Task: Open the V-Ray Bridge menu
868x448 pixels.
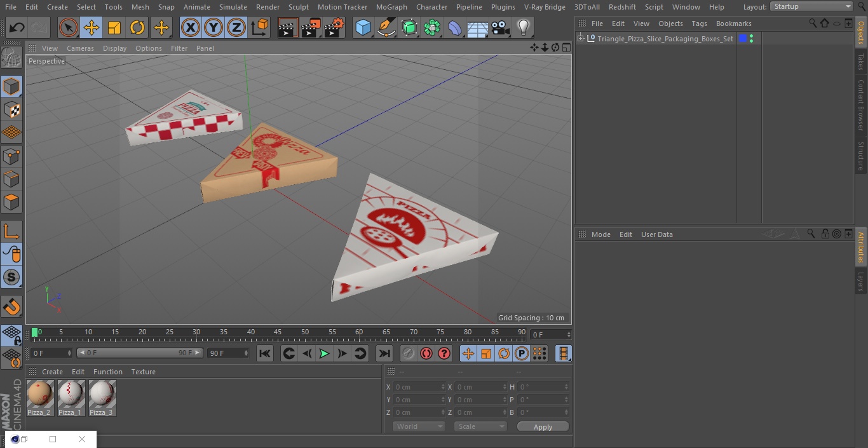Action: point(545,7)
